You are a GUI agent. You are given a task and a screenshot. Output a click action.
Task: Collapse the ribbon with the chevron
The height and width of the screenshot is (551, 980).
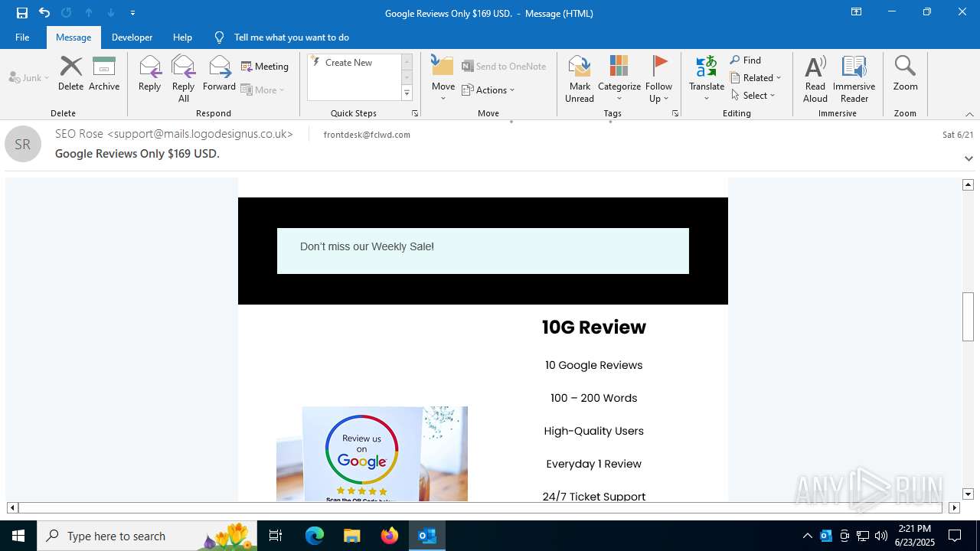(969, 114)
